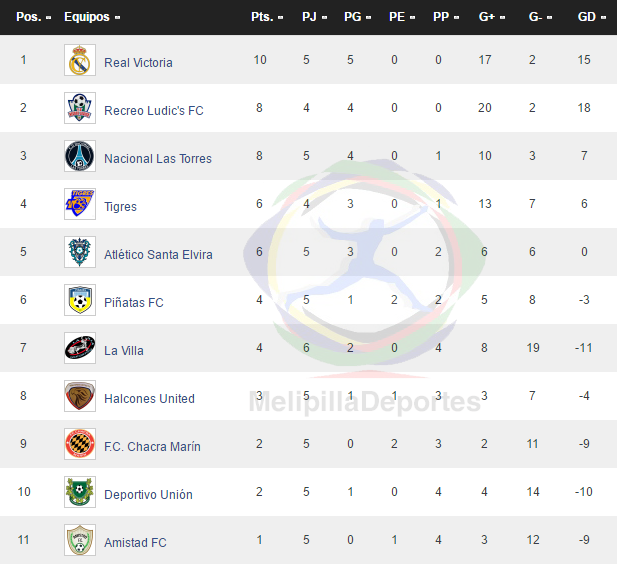Click the Atlético Santa Elvira crest
The width and height of the screenshot is (617, 564).
pos(80,253)
